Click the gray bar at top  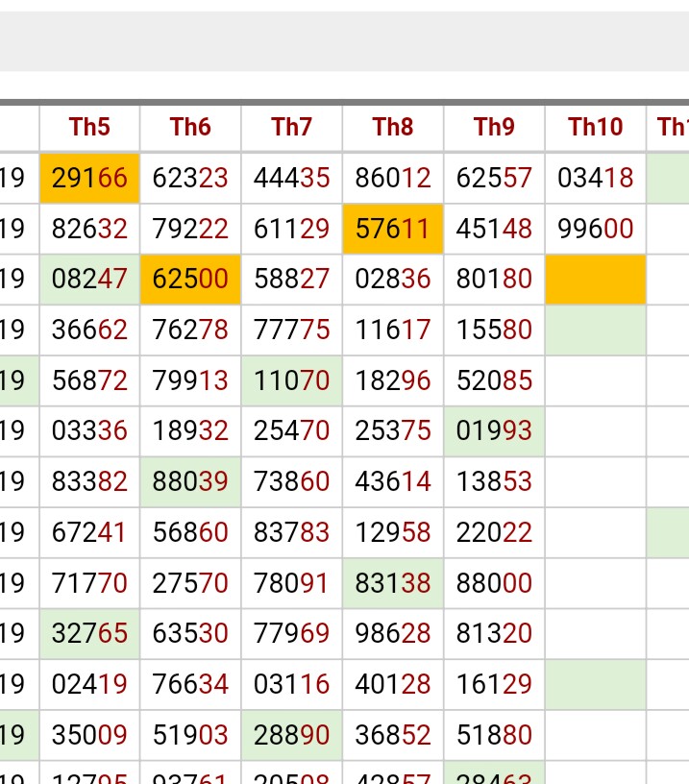pyautogui.click(x=344, y=41)
